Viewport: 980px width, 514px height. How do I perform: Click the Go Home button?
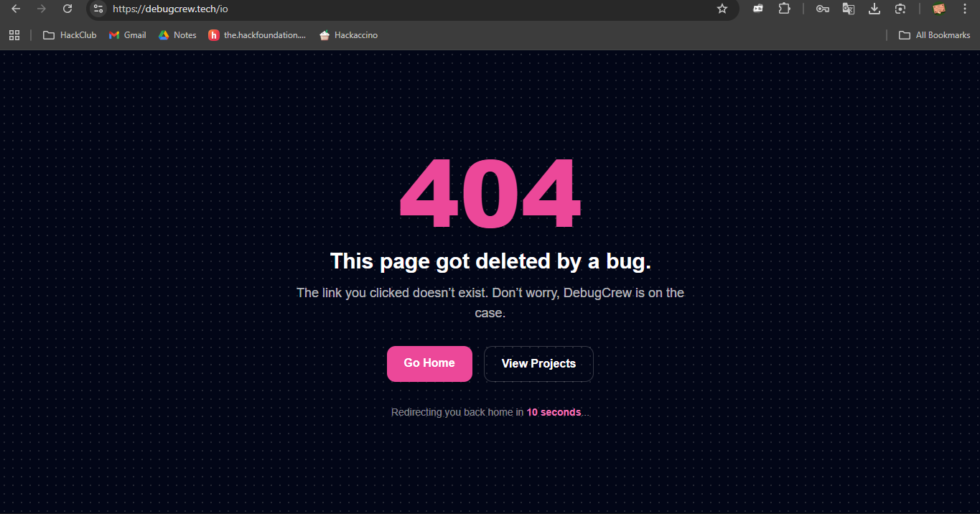[x=429, y=364]
